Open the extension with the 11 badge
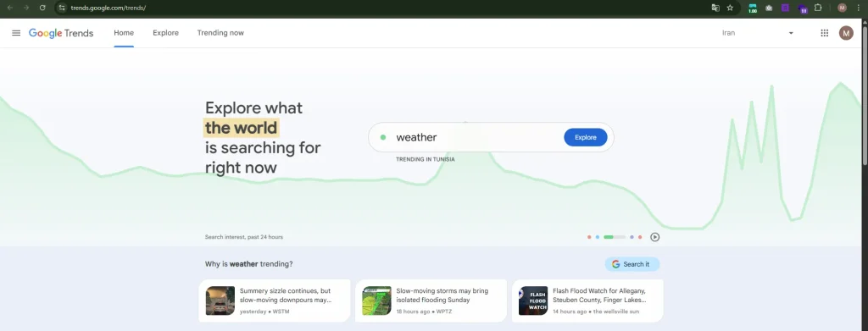Screen dimensions: 868x331 802,8
